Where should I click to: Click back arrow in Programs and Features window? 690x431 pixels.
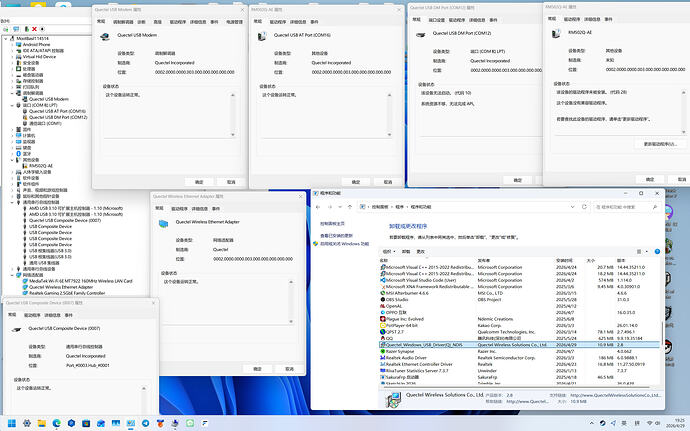(x=318, y=207)
